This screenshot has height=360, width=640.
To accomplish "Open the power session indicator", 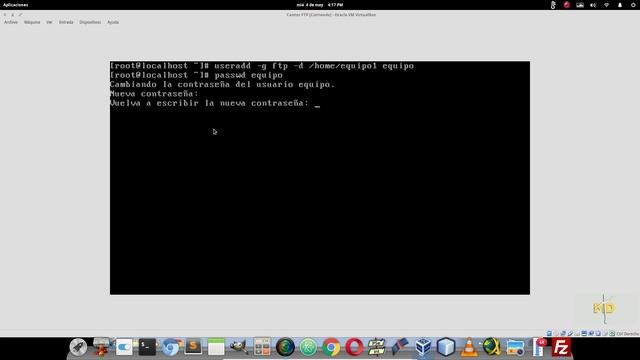I will (x=633, y=5).
